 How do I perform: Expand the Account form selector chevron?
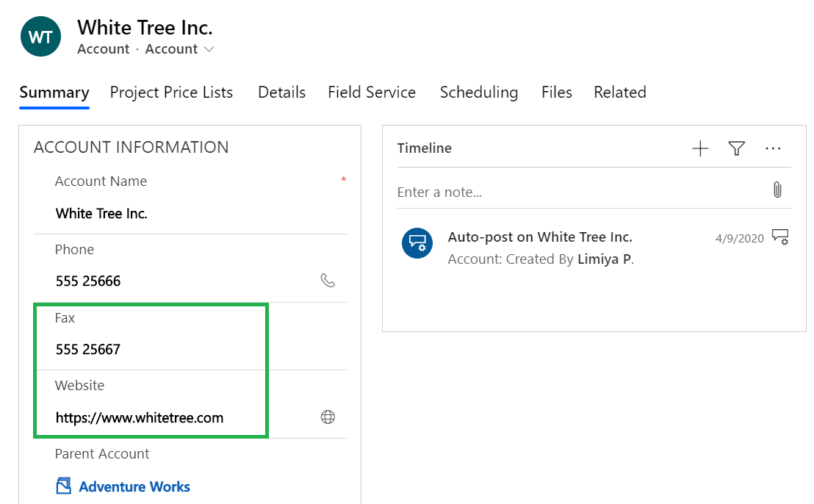[209, 49]
